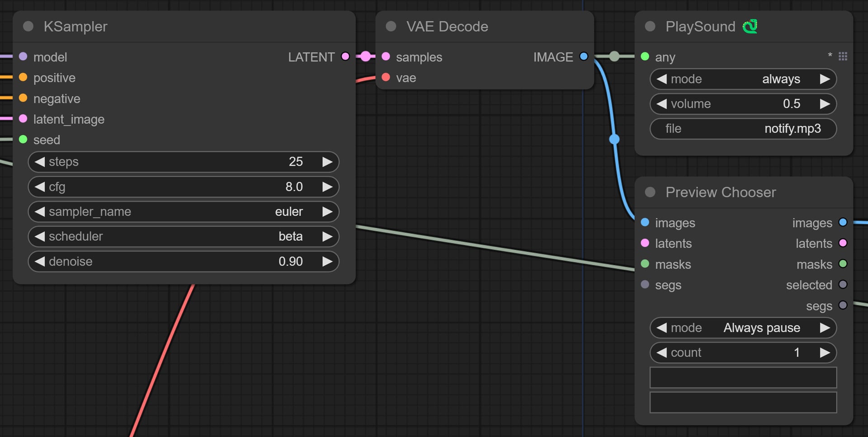Open the PlaySound mode always combo
Screen dimensions: 868x437
click(743, 79)
